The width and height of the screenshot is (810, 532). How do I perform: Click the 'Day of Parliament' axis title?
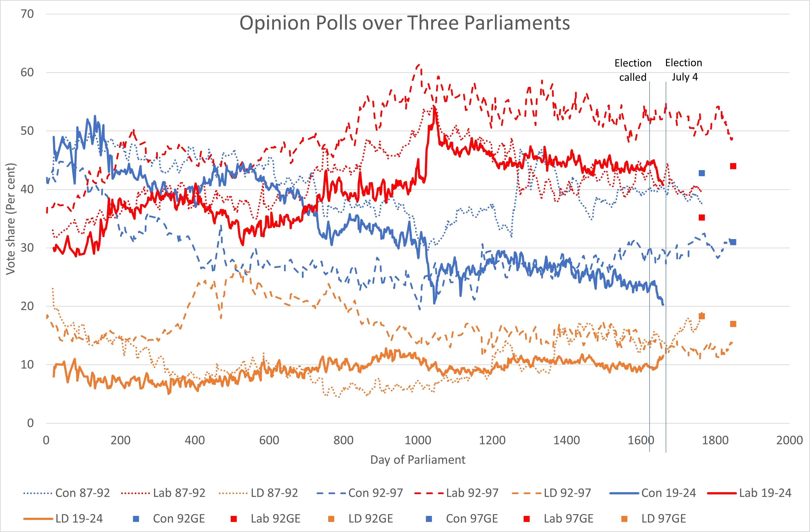click(418, 460)
